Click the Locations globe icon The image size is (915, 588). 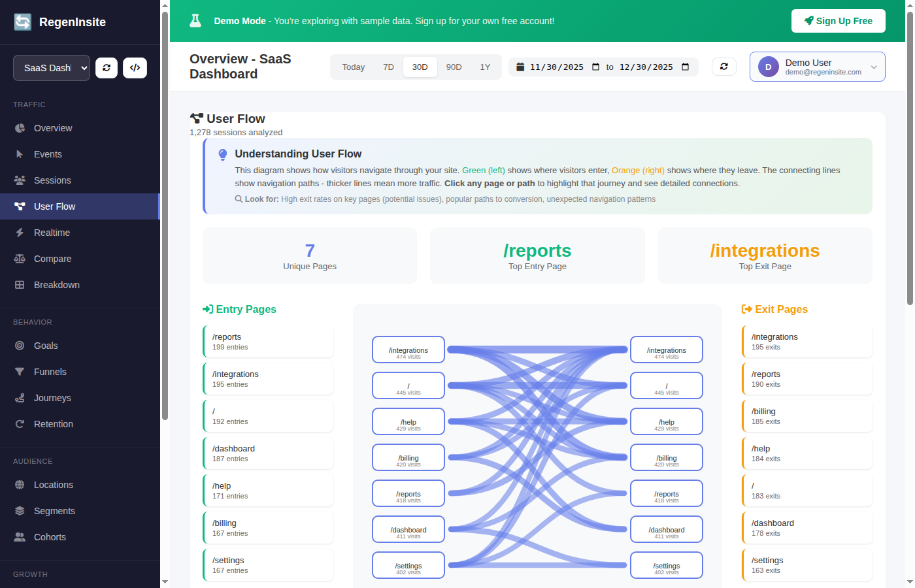point(20,485)
